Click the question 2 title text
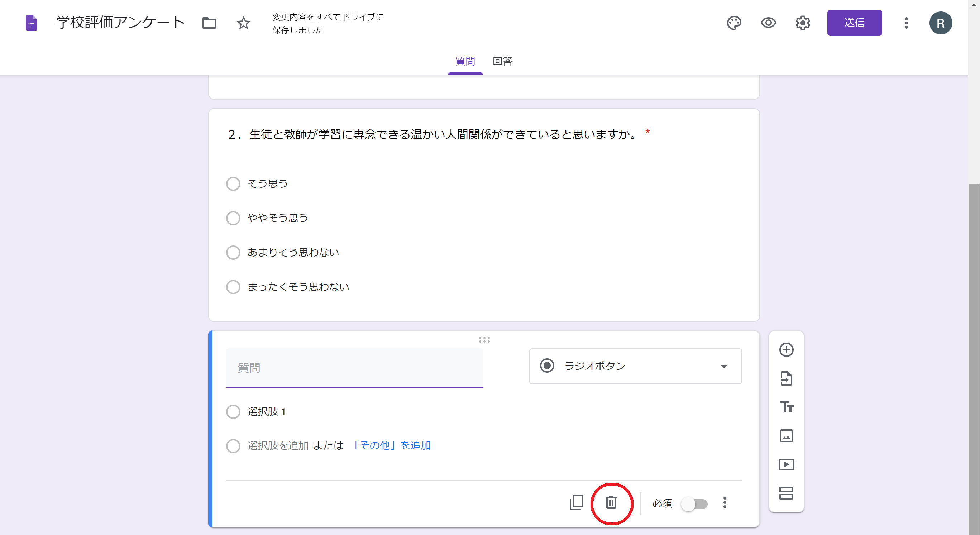Viewport: 980px width, 535px height. [x=432, y=134]
